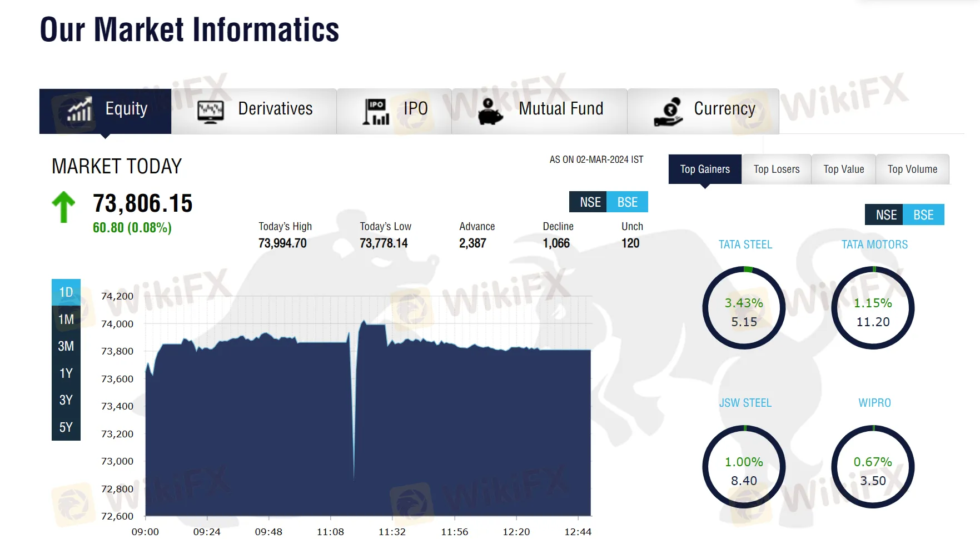980x539 pixels.
Task: Click the WIPRO 0.67% gauge
Action: 873,467
